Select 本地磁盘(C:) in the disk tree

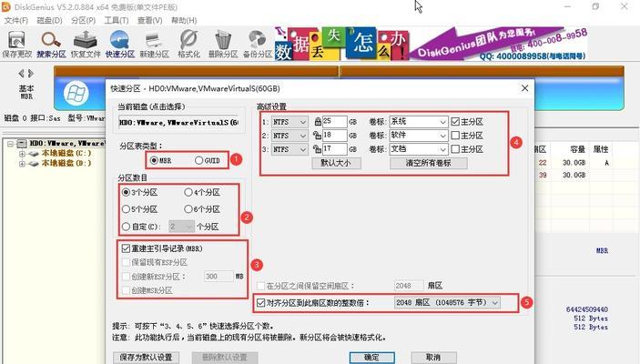pyautogui.click(x=66, y=154)
